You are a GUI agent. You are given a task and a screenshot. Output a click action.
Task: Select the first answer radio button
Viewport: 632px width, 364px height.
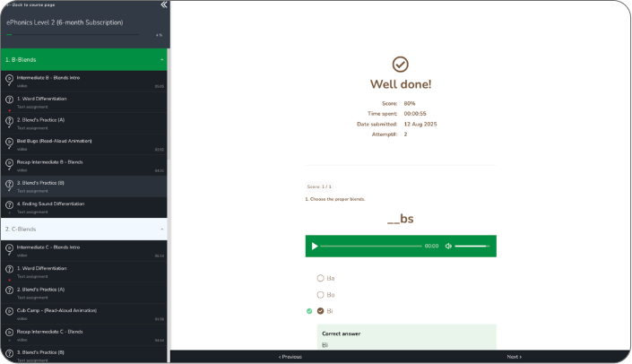coord(320,278)
